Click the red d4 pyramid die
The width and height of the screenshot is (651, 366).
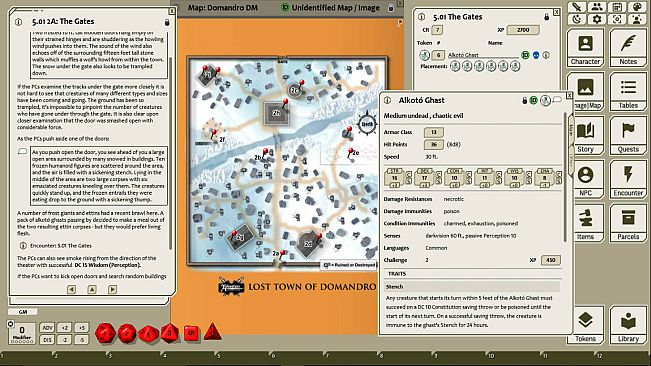coord(212,332)
